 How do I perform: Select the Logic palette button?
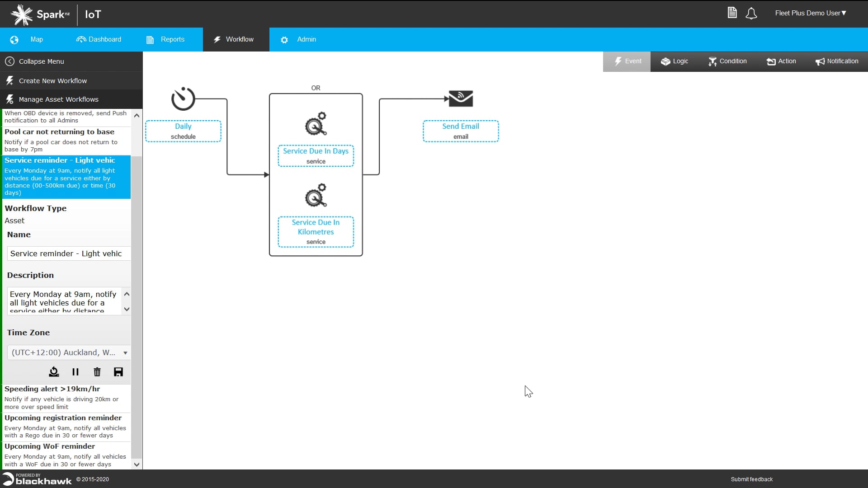pos(674,61)
